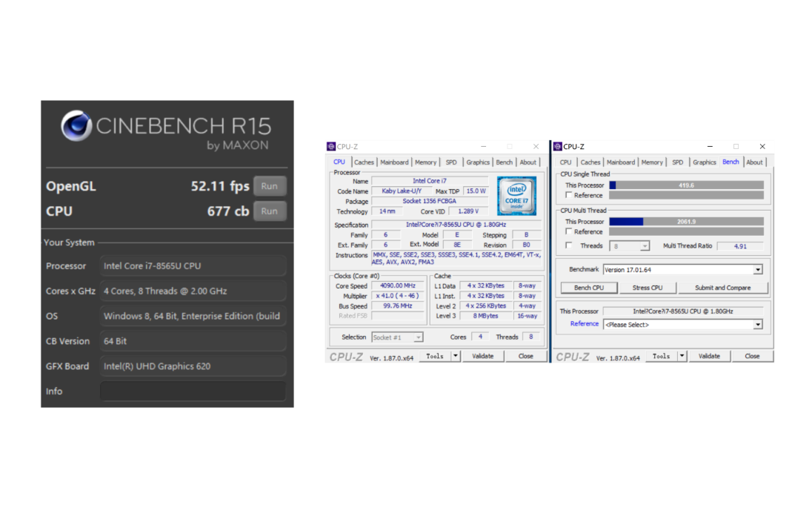Click the Bench CPU button

point(589,288)
